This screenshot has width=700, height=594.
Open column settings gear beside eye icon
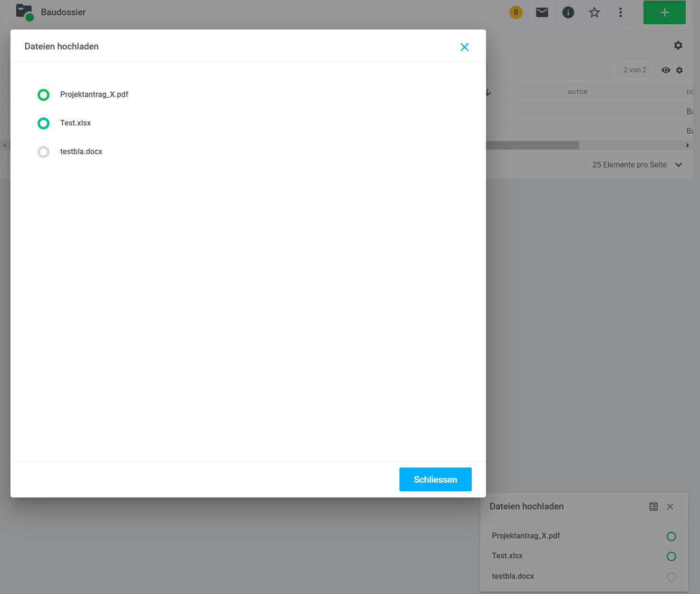click(680, 70)
